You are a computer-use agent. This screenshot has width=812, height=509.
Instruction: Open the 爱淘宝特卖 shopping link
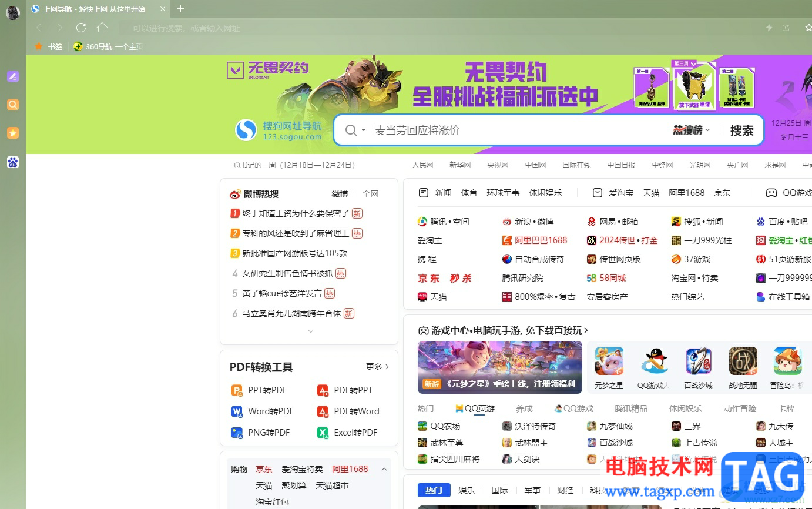302,469
